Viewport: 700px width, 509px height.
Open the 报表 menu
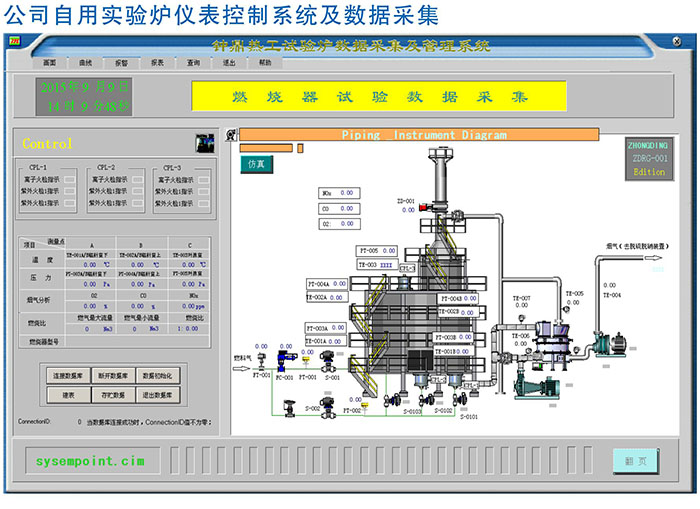[157, 62]
